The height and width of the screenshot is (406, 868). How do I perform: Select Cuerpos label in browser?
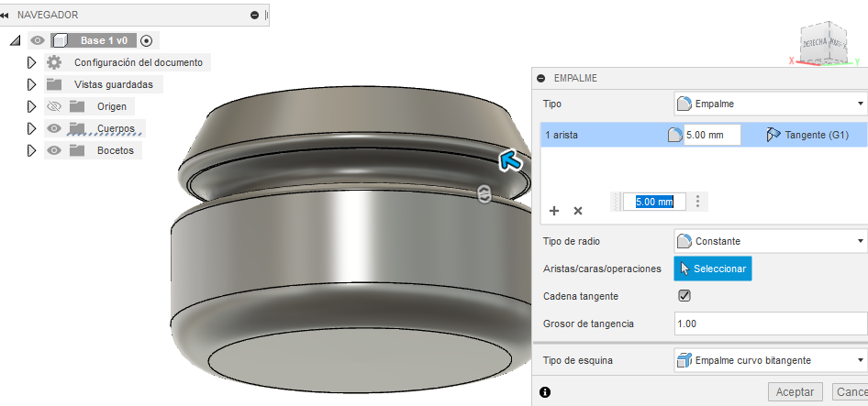(x=116, y=128)
